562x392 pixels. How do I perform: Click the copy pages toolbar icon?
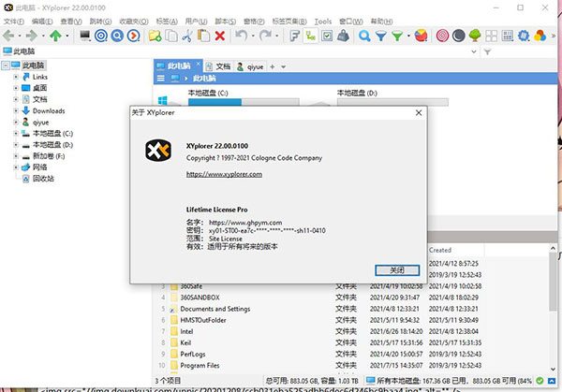171,36
